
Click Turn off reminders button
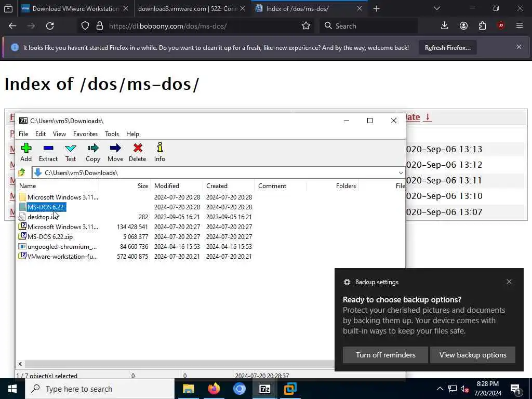[385, 355]
